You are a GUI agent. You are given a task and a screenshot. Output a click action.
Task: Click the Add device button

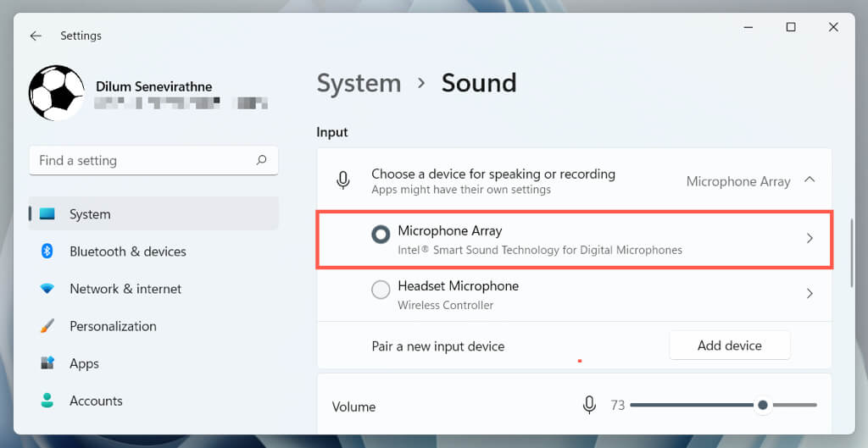coord(729,346)
